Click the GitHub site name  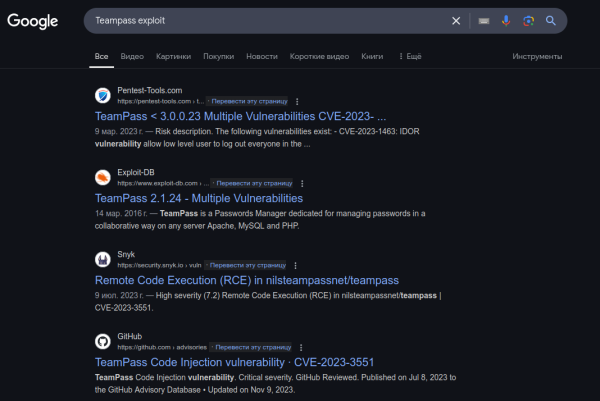[x=129, y=336]
